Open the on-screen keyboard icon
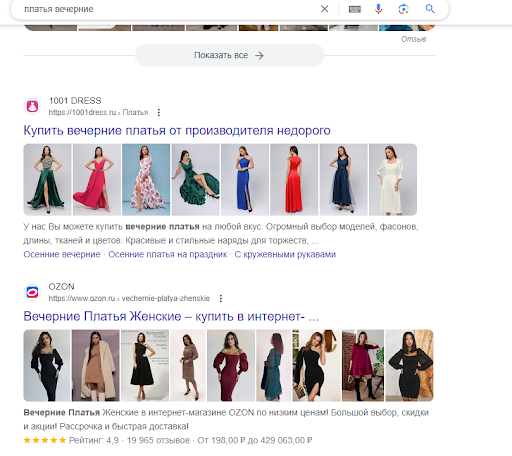 click(355, 9)
